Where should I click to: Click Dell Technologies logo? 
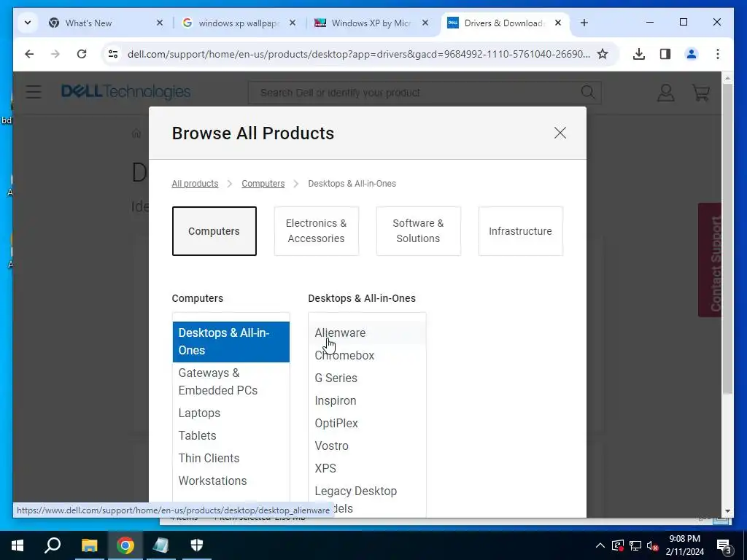125,91
